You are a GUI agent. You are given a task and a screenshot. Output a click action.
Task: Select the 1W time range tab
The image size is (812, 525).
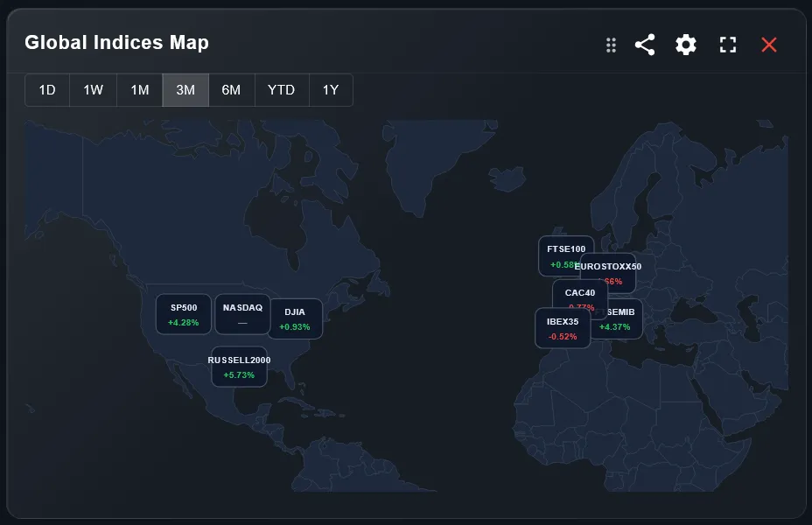(94, 90)
